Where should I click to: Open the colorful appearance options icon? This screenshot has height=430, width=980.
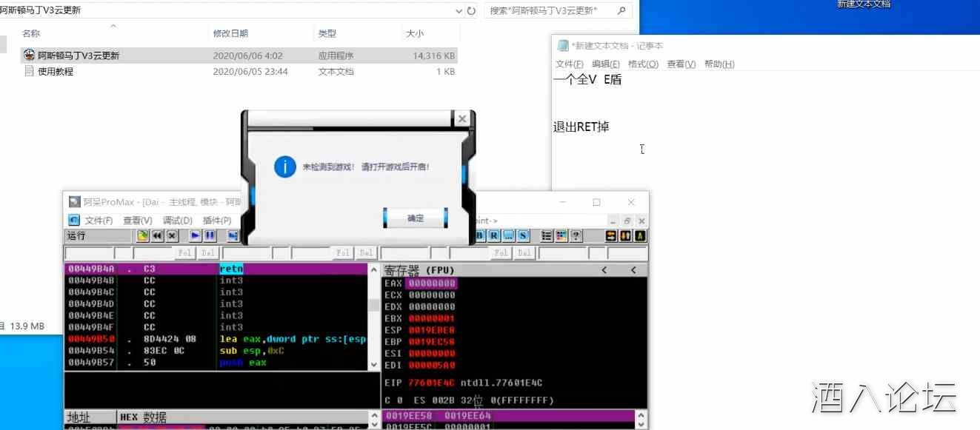click(x=561, y=236)
